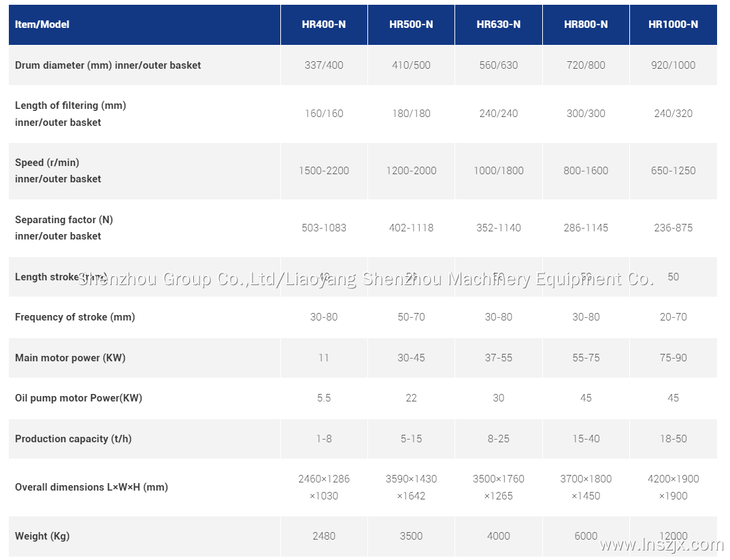Select the Drum diameter row label
The width and height of the screenshot is (730, 560).
click(108, 65)
